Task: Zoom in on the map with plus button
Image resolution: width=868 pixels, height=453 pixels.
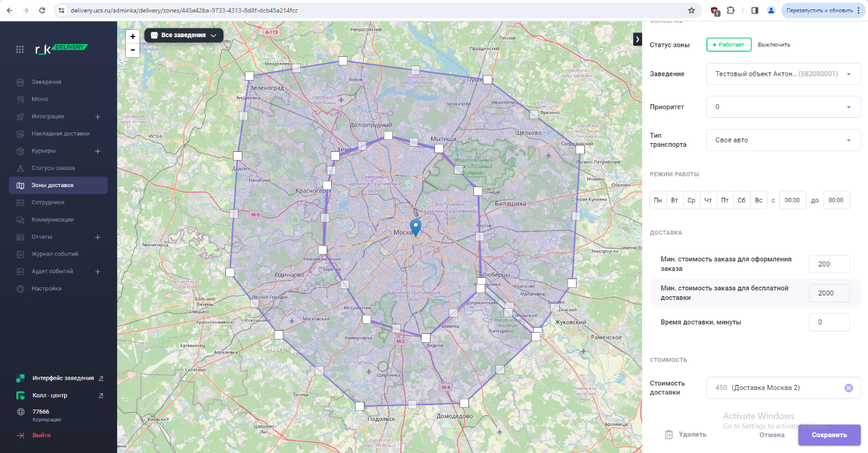Action: 133,37
